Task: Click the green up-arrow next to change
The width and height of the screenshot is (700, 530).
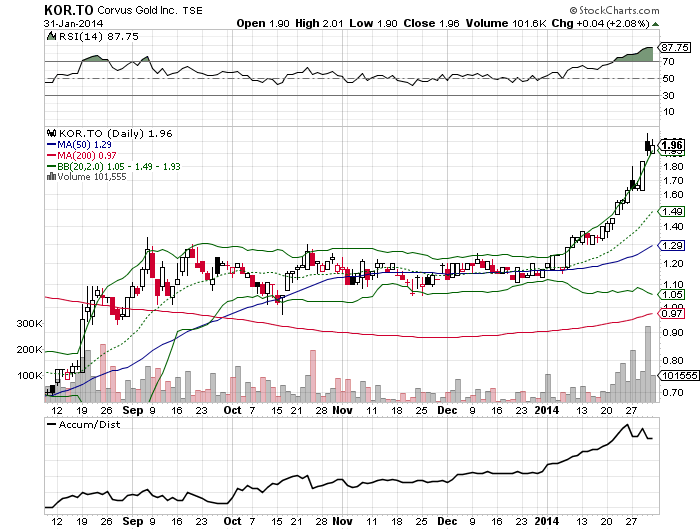Action: [655, 24]
